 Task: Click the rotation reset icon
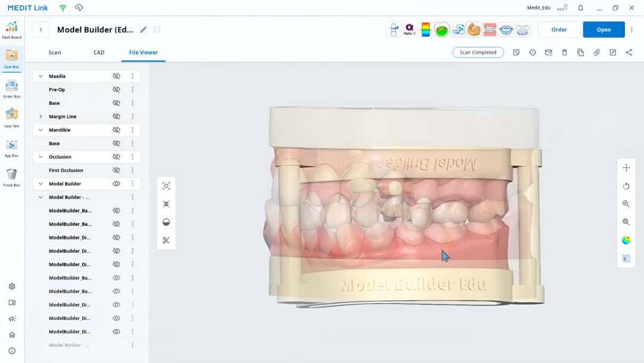point(626,186)
